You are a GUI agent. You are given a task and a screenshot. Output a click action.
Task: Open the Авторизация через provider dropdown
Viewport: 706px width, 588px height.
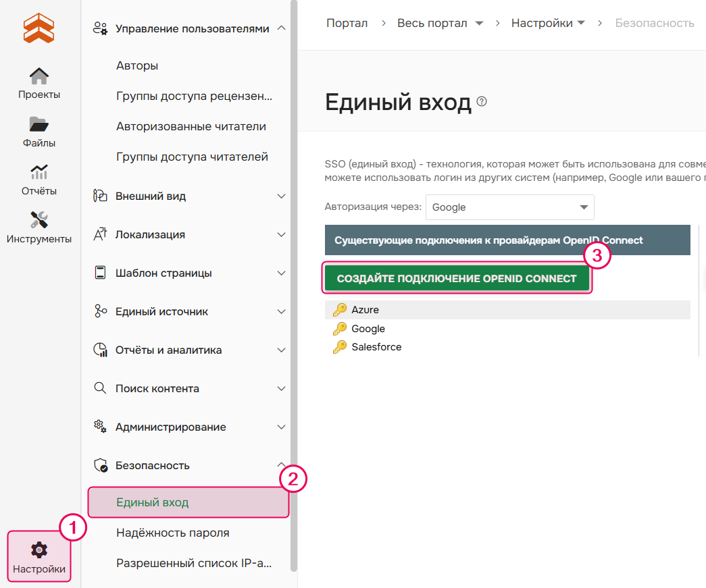coord(509,207)
